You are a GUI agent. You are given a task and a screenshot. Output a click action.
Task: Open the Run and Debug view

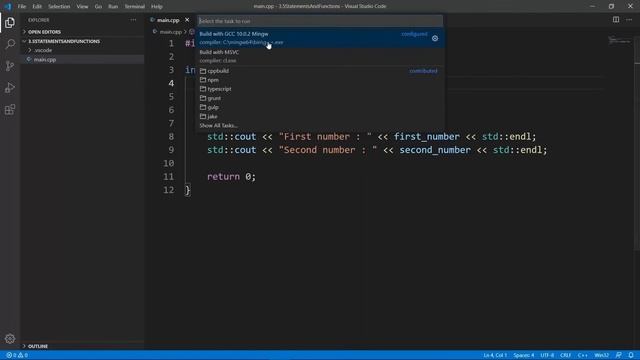click(10, 87)
